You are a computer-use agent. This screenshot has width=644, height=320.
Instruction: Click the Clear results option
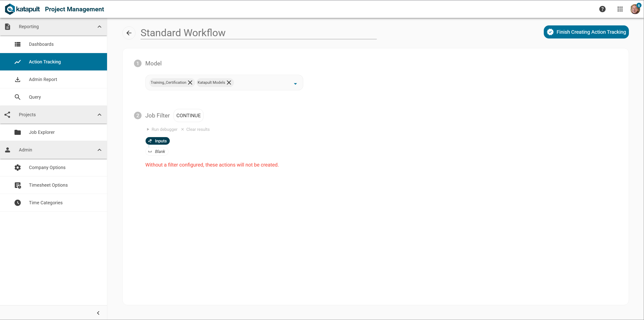[x=197, y=129]
